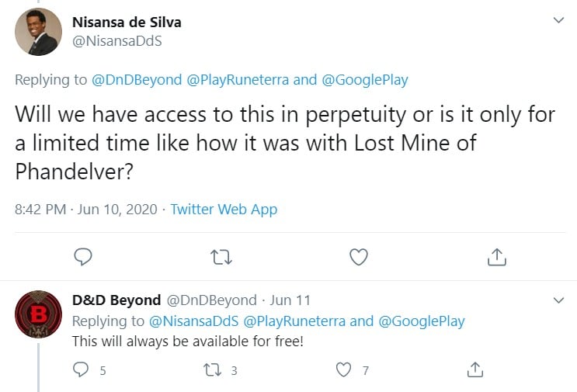
Task: Retweet Nisansa de Silva's main tweet
Action: coord(221,257)
